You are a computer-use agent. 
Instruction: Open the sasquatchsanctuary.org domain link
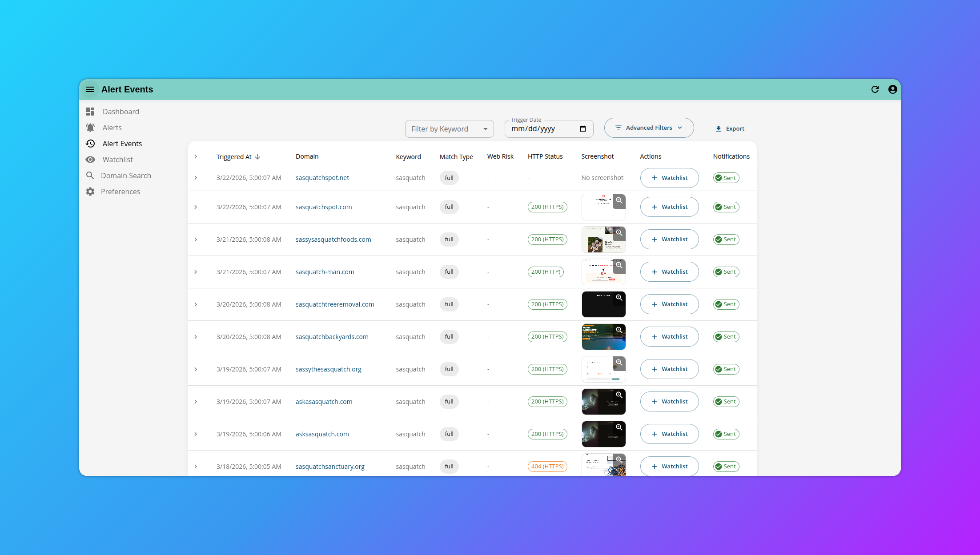tap(329, 466)
